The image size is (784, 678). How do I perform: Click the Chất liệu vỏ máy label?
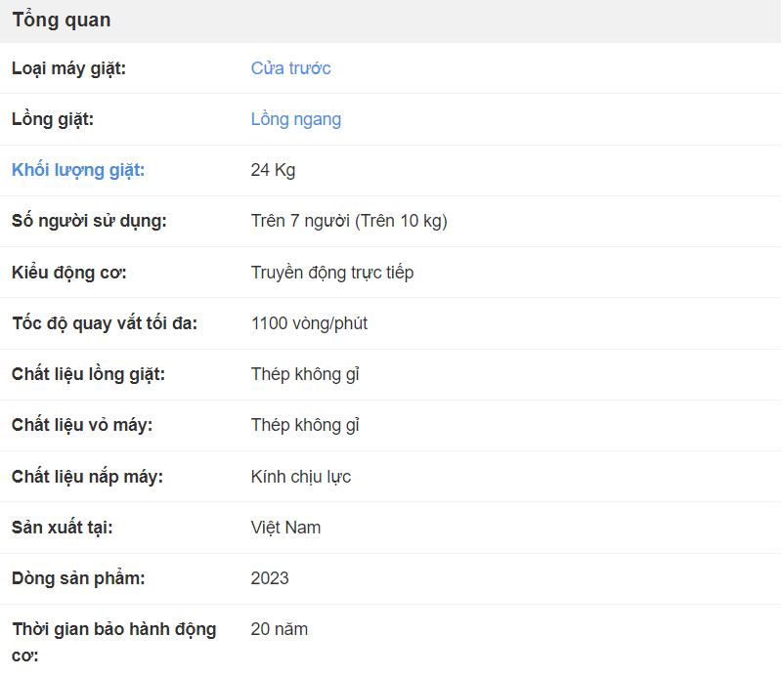point(82,426)
